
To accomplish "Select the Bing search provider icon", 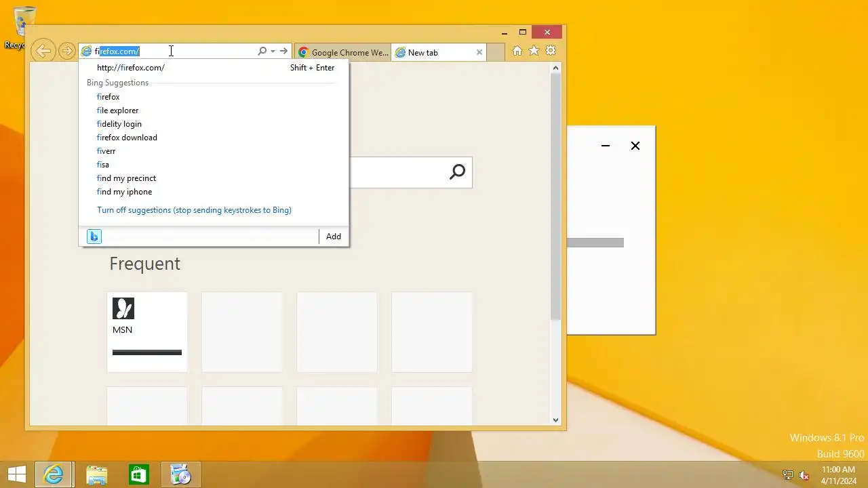I will (94, 237).
